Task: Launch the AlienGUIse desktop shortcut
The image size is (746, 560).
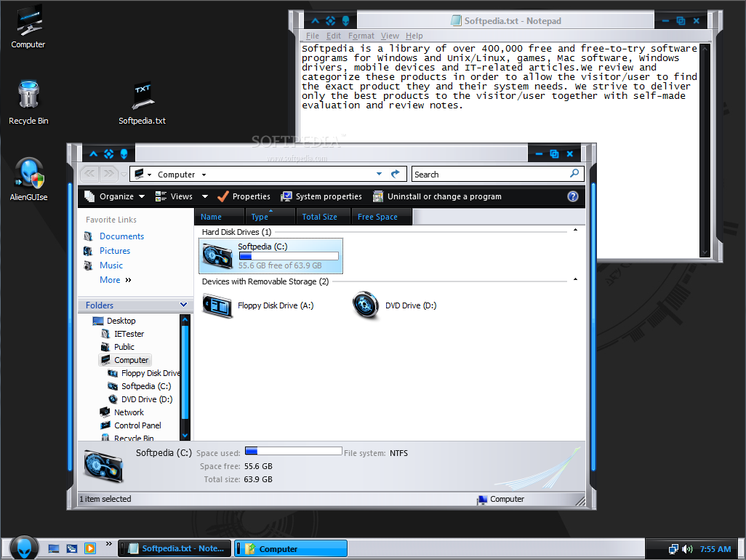Action: click(x=28, y=180)
